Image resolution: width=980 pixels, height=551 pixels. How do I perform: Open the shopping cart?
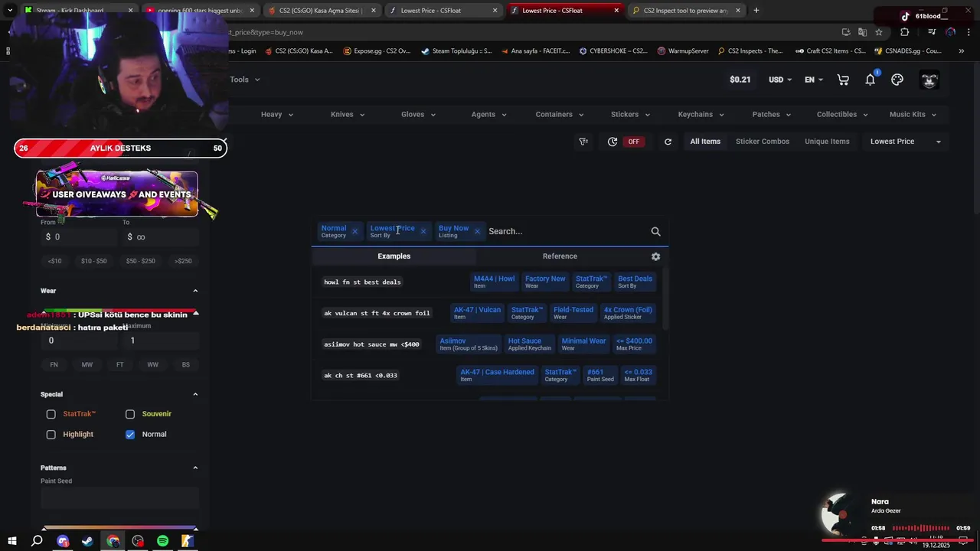pyautogui.click(x=843, y=80)
